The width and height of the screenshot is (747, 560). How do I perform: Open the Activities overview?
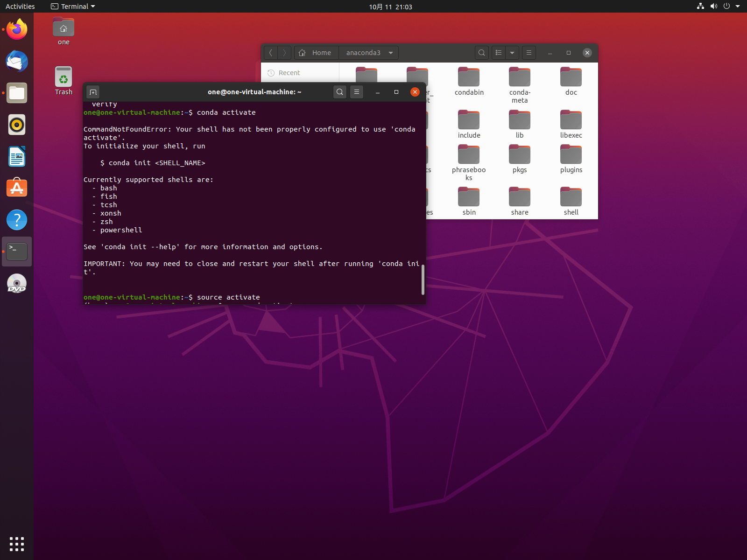20,6
